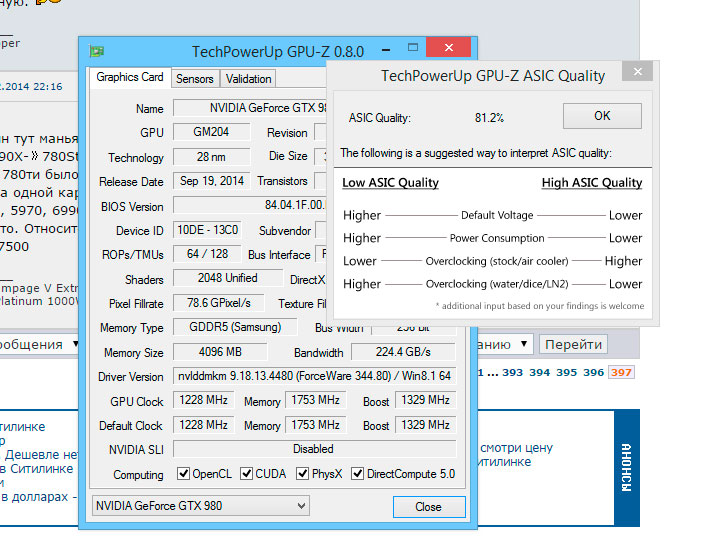
Task: Click the Name field NVIDIA GeForce GTX
Action: click(x=250, y=108)
